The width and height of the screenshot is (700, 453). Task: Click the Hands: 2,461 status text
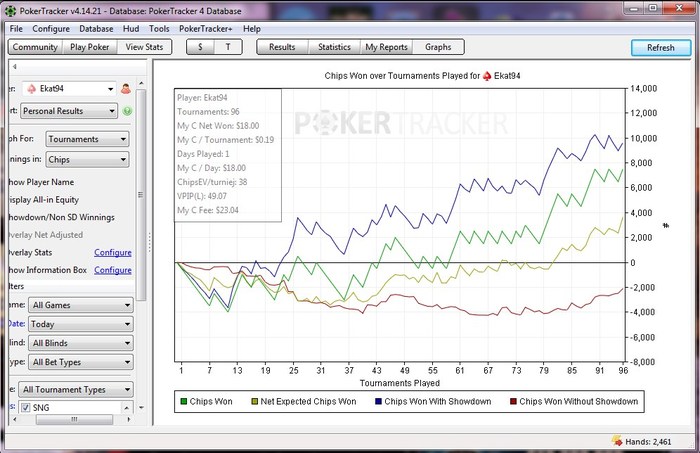648,442
